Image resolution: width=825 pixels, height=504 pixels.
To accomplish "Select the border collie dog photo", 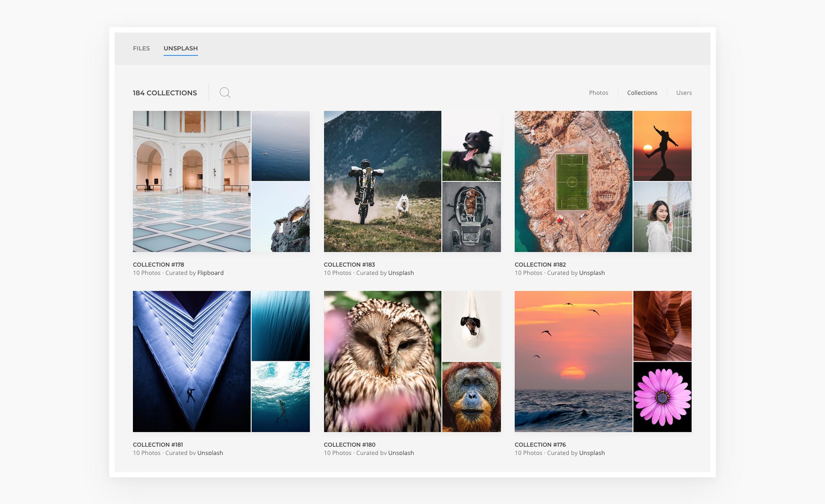I will pyautogui.click(x=471, y=146).
